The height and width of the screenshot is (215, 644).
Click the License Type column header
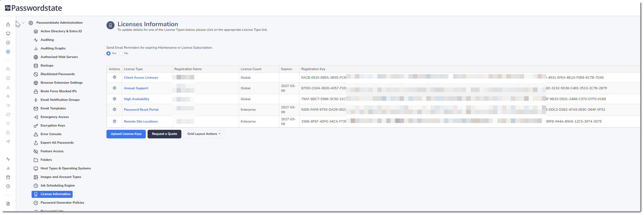coord(133,69)
